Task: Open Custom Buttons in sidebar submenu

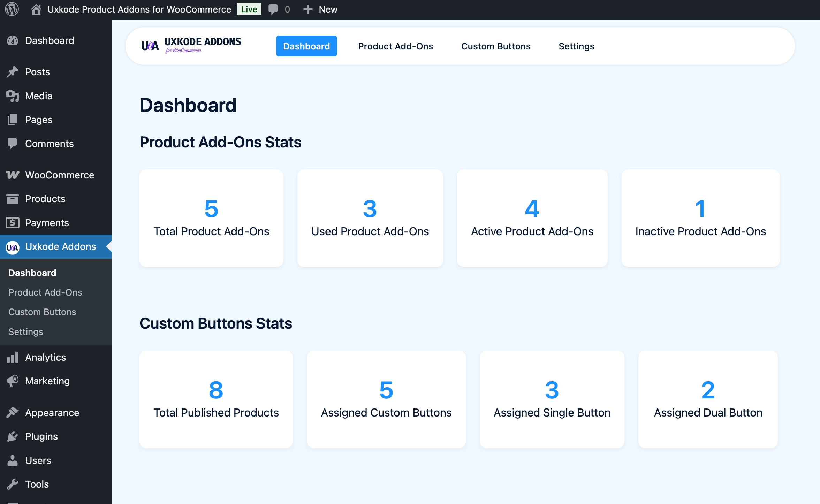Action: [42, 312]
